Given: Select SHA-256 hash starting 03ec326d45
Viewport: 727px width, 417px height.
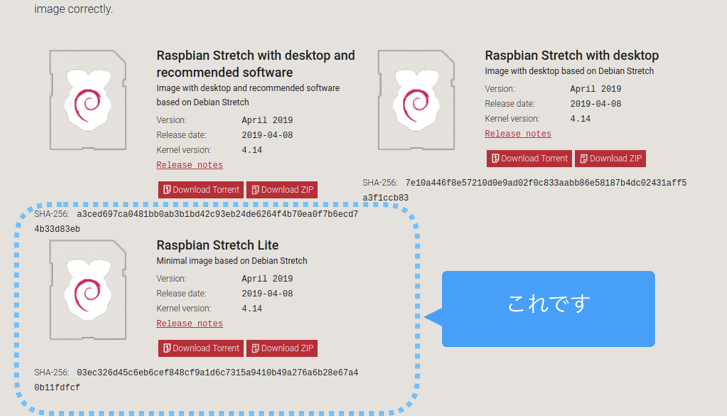Looking at the screenshot, I should click(x=196, y=380).
